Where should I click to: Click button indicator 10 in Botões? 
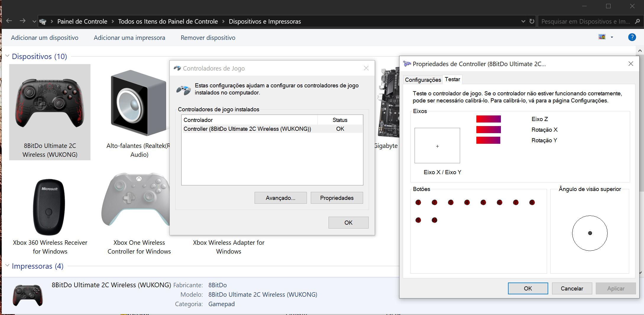click(434, 220)
